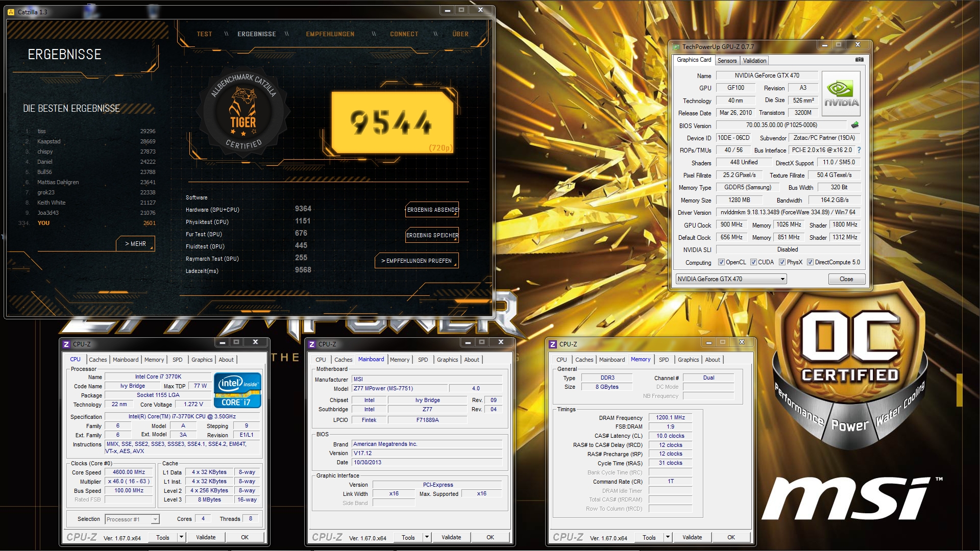The height and width of the screenshot is (551, 980).
Task: Toggle the DirectCompute 5.0 checkbox
Action: point(810,262)
